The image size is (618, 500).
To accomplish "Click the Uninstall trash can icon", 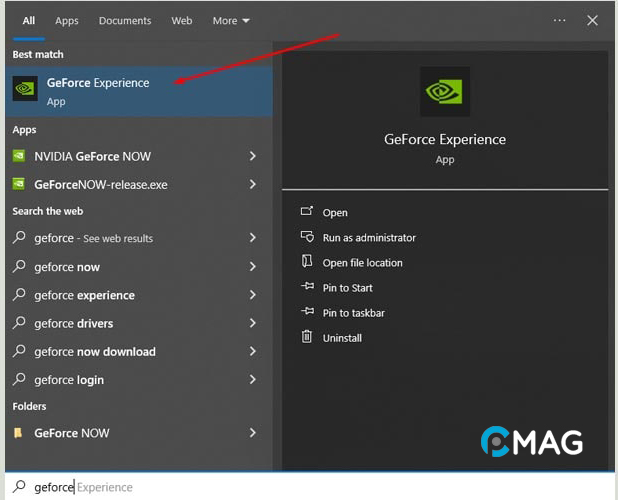I will point(307,337).
